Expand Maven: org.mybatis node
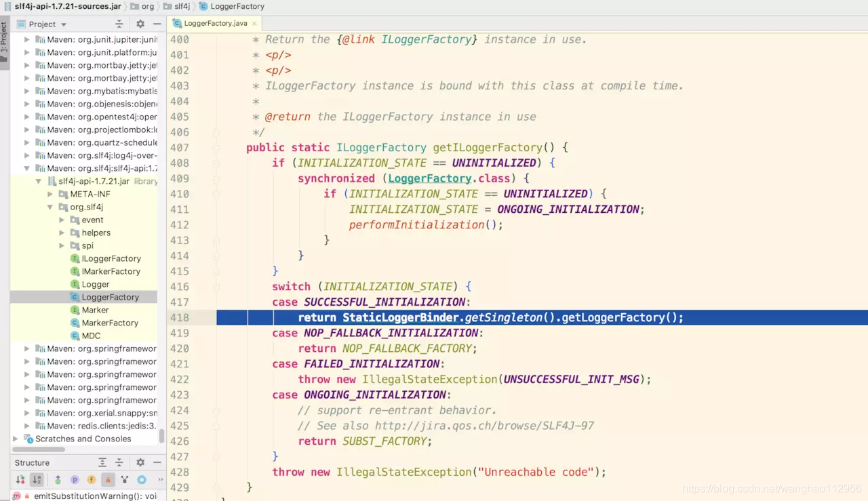868x501 pixels. click(27, 91)
